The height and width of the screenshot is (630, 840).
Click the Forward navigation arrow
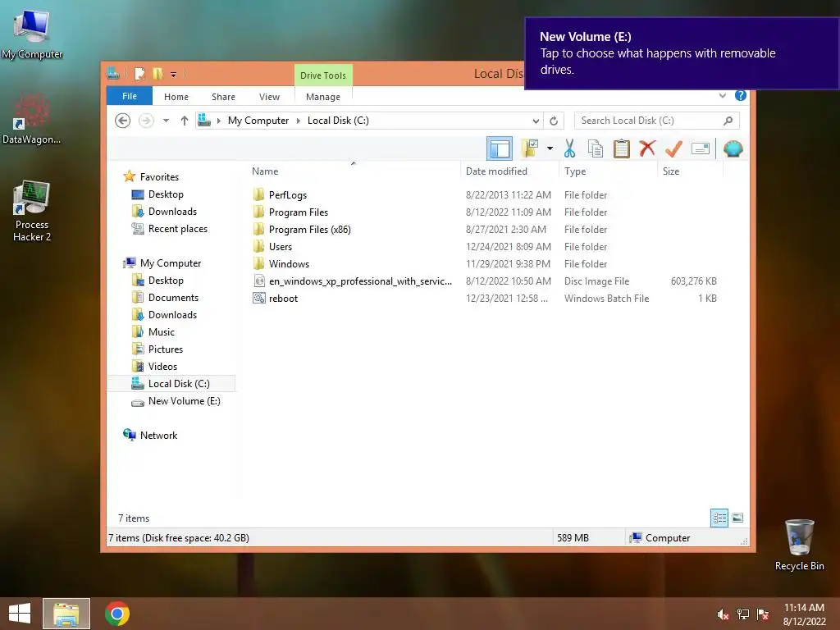click(x=146, y=121)
